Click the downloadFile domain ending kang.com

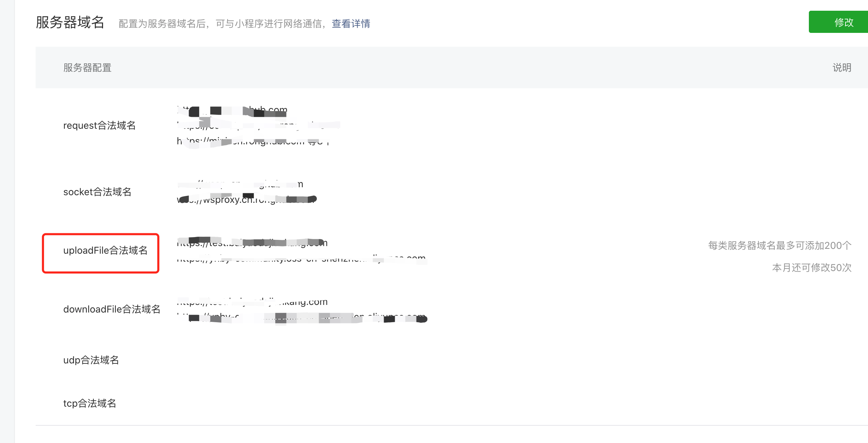(252, 302)
